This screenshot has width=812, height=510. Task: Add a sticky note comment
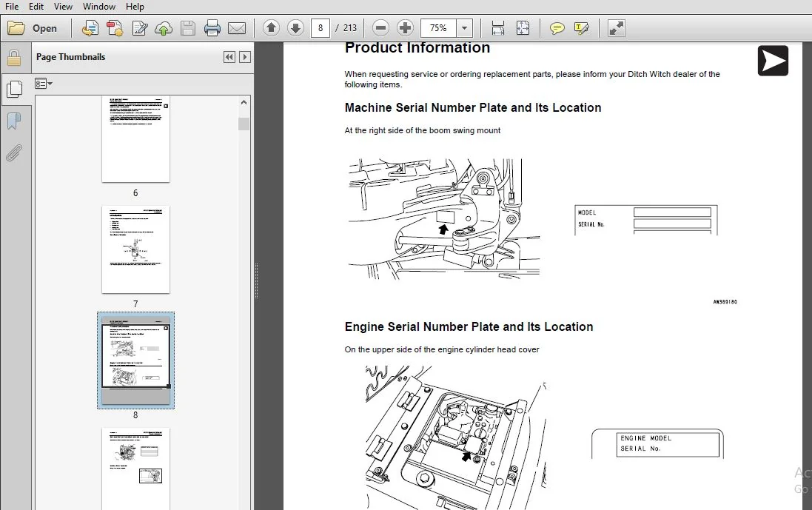point(557,28)
